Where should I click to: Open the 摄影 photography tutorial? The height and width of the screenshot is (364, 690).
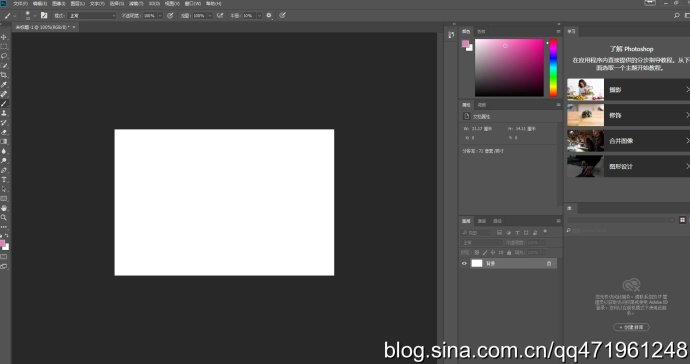tap(628, 90)
